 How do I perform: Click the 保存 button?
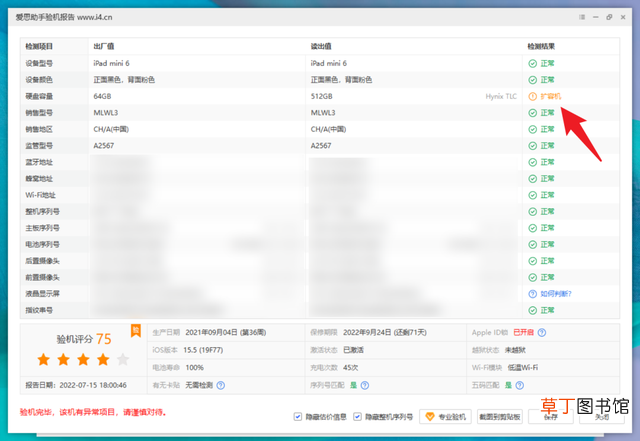tap(551, 416)
